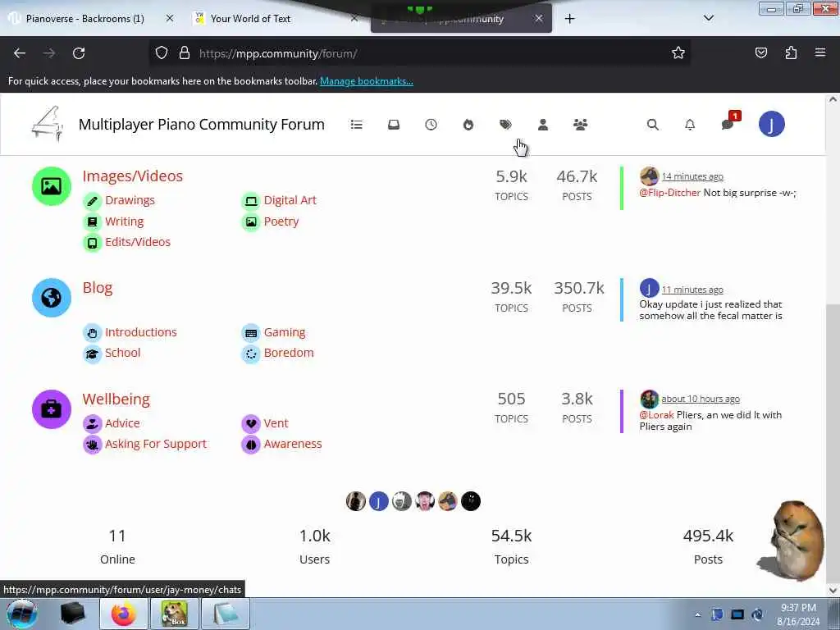
Task: Open a new browser tab
Action: pyautogui.click(x=569, y=19)
